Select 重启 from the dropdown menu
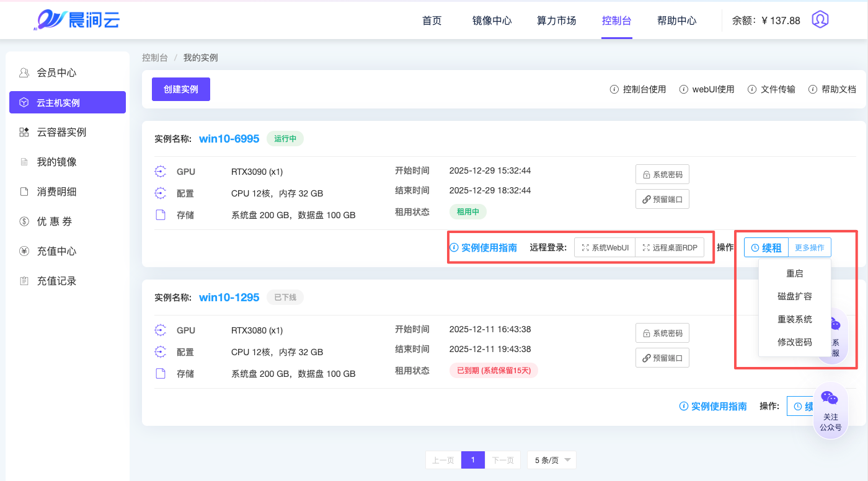 [794, 273]
